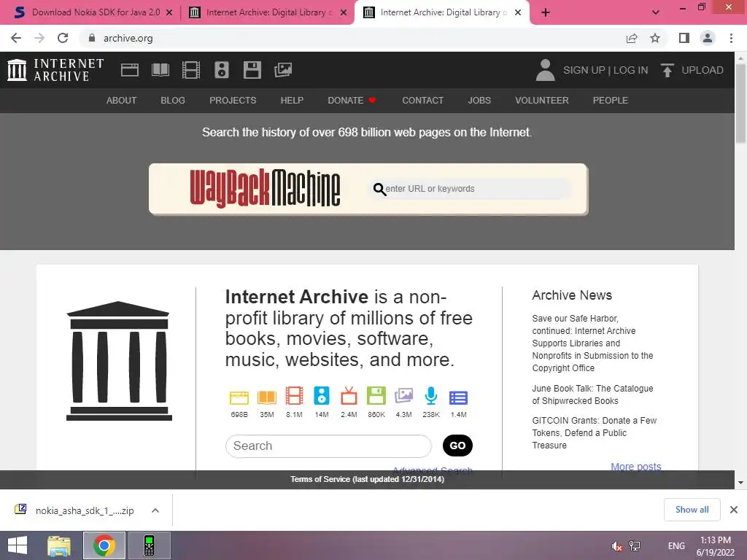Click the Wayback Machine search magnifier icon
This screenshot has height=560, width=747.
pyautogui.click(x=379, y=189)
